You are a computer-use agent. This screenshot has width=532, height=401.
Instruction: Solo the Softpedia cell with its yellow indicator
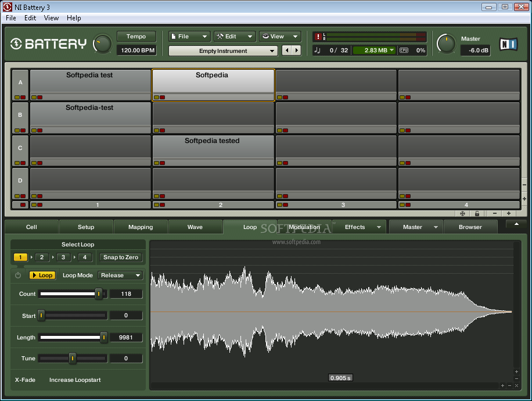click(156, 98)
